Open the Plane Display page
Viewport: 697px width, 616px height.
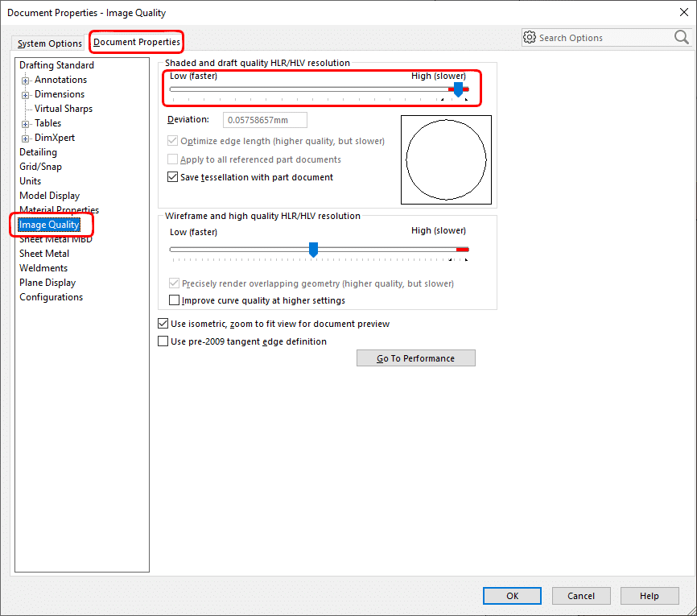[x=47, y=283]
